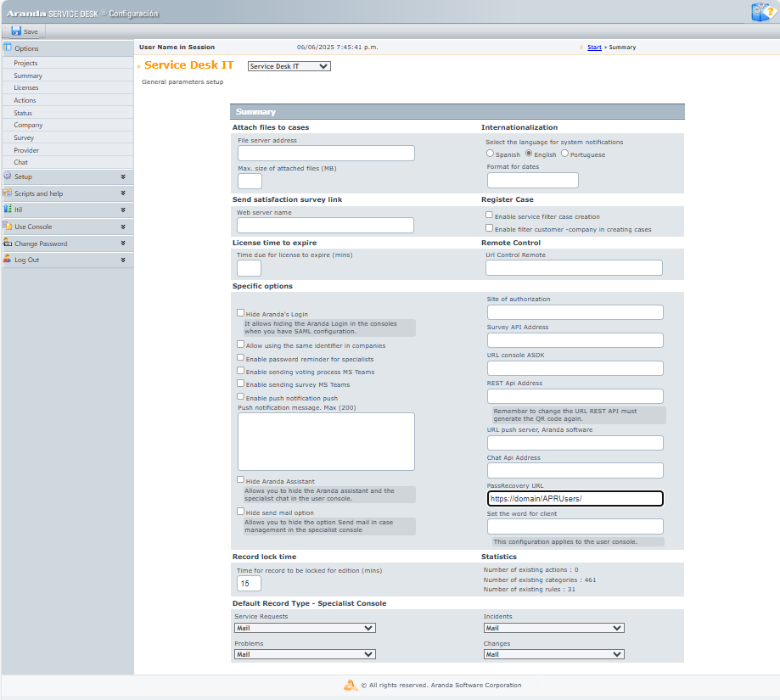
Task: Open the Service Desk IT project dropdown
Action: point(289,66)
